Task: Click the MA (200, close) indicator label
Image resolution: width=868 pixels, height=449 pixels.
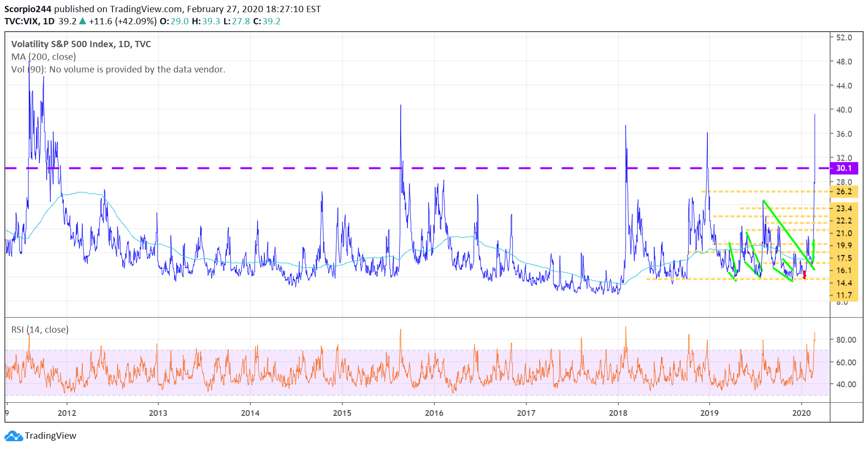Action: (x=44, y=57)
